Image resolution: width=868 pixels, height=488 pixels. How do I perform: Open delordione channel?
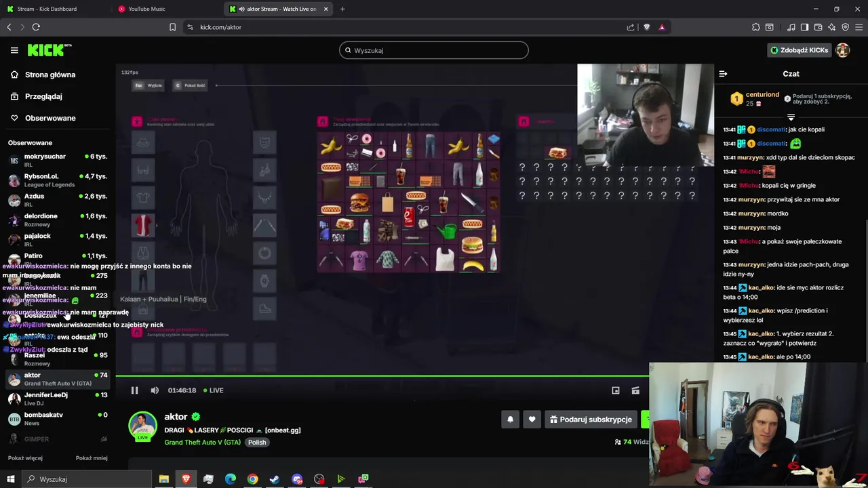(x=58, y=220)
